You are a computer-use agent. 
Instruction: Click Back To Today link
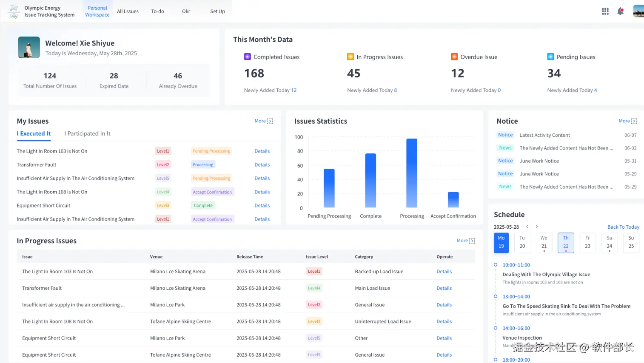623,227
